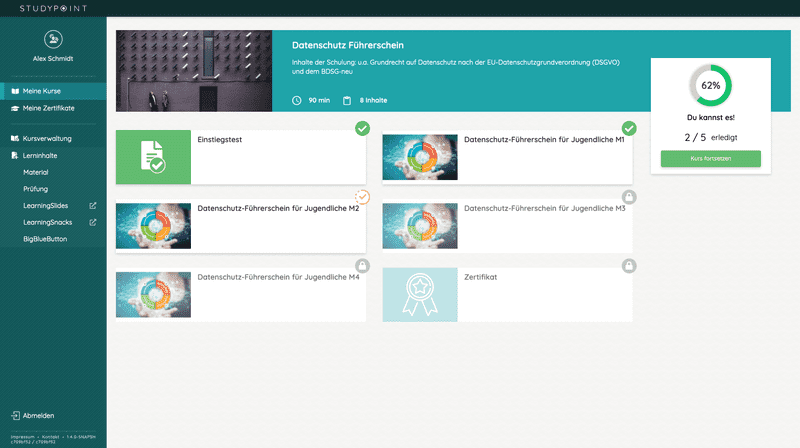
Task: Click the orange in-progress badge on module M2
Action: click(x=362, y=196)
